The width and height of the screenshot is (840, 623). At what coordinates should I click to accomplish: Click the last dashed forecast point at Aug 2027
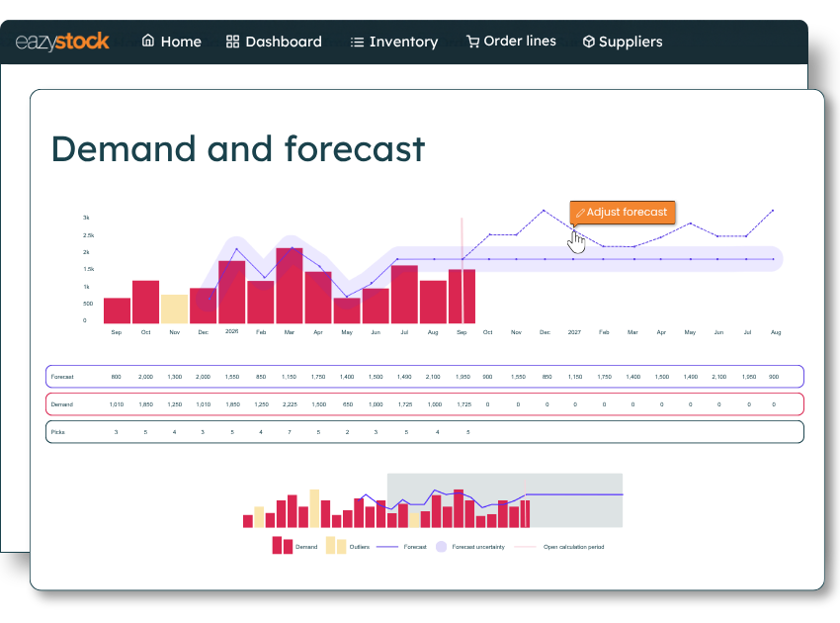point(773,211)
